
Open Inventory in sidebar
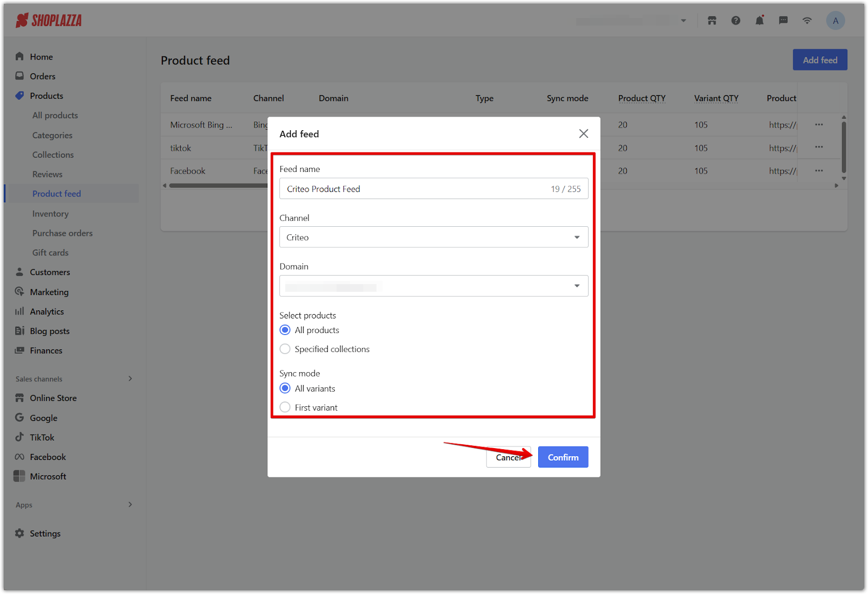pyautogui.click(x=50, y=214)
